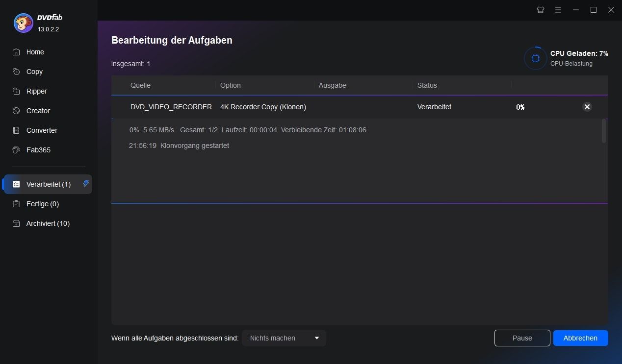Click the version number 13.0.2.2

(48, 29)
